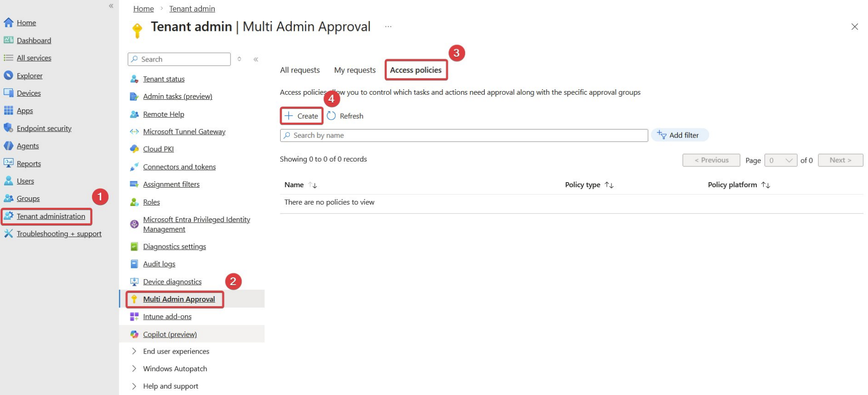Image resolution: width=868 pixels, height=395 pixels.
Task: Select the Access policies tab
Action: [x=416, y=70]
